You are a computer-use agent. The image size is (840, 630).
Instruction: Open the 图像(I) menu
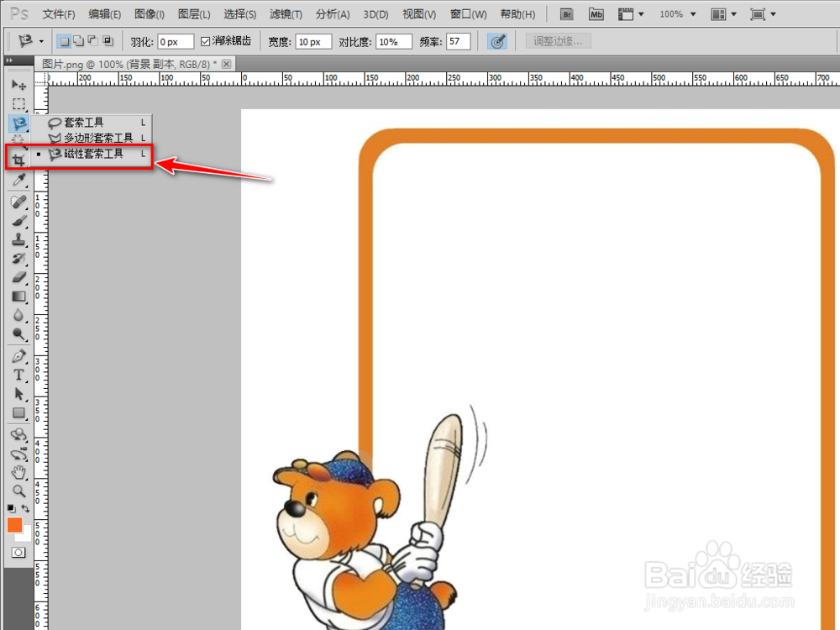[x=150, y=14]
